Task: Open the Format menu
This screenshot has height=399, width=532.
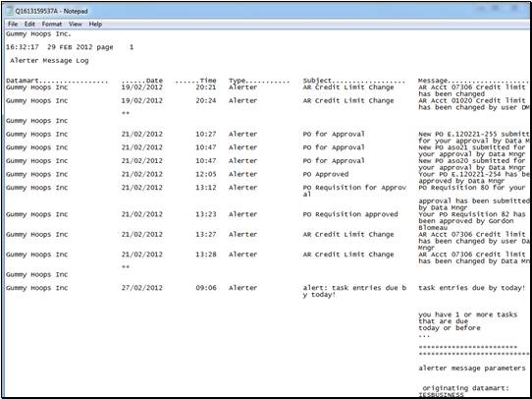Action: [52, 25]
